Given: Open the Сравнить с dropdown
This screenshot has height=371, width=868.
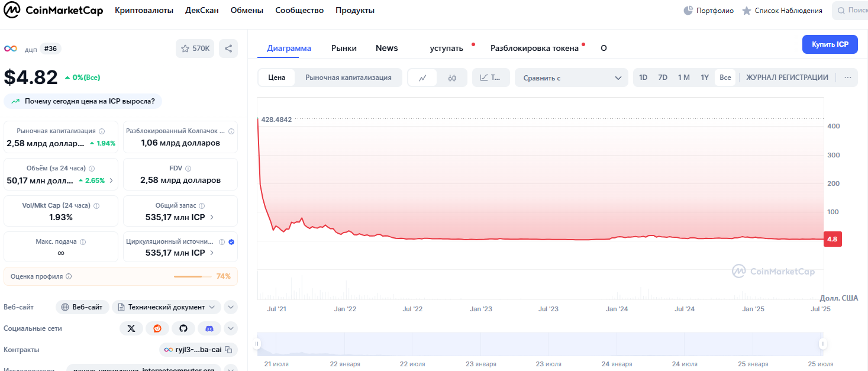Looking at the screenshot, I should (x=572, y=78).
